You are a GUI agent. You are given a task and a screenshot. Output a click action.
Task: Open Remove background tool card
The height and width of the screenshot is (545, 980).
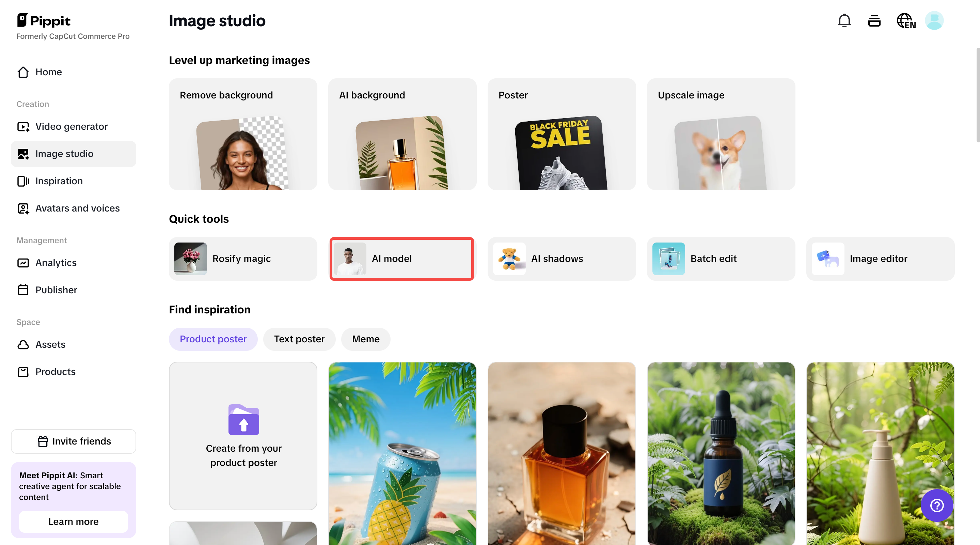(243, 134)
